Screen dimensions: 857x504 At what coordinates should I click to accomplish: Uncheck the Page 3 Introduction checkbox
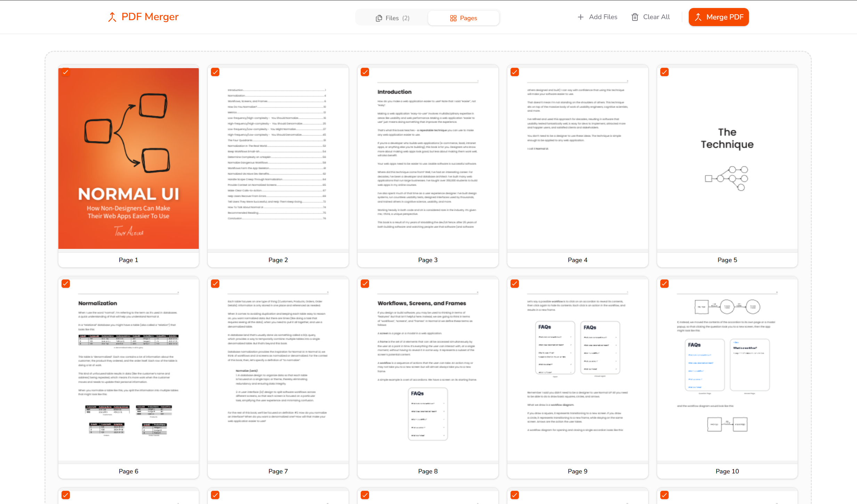pos(365,72)
